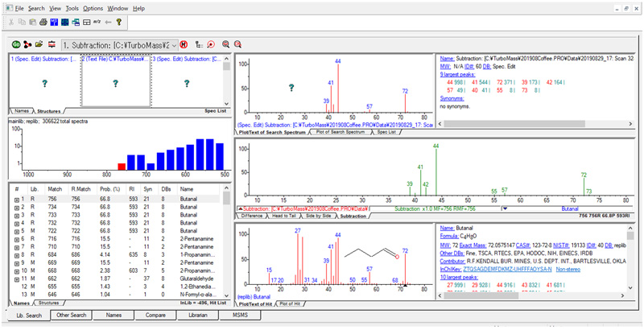Open the Tools menu
Screen dimensions: 644x330
72,8
